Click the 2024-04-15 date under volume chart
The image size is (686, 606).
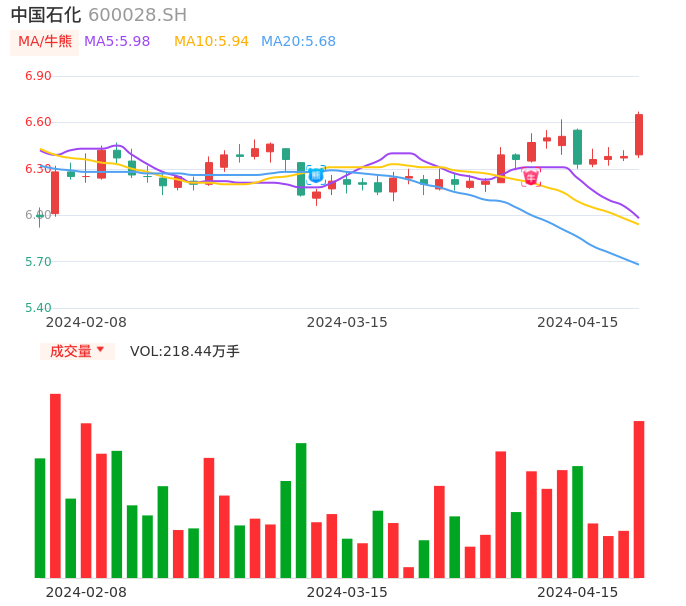click(x=578, y=592)
